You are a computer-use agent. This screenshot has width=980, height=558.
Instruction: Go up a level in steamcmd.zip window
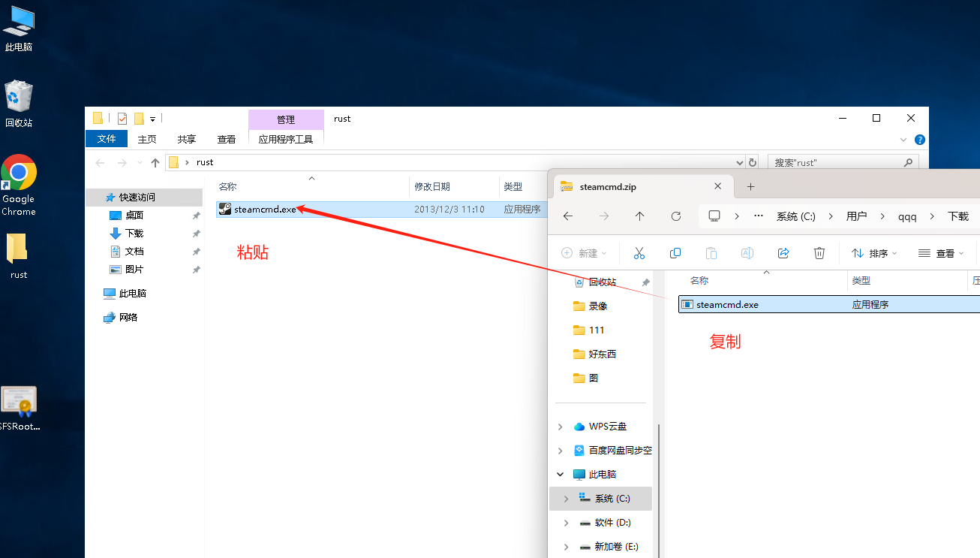[639, 216]
